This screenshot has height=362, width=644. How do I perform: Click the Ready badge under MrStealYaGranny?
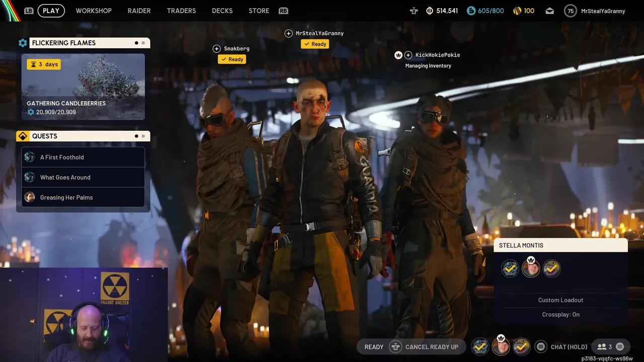pyautogui.click(x=315, y=44)
